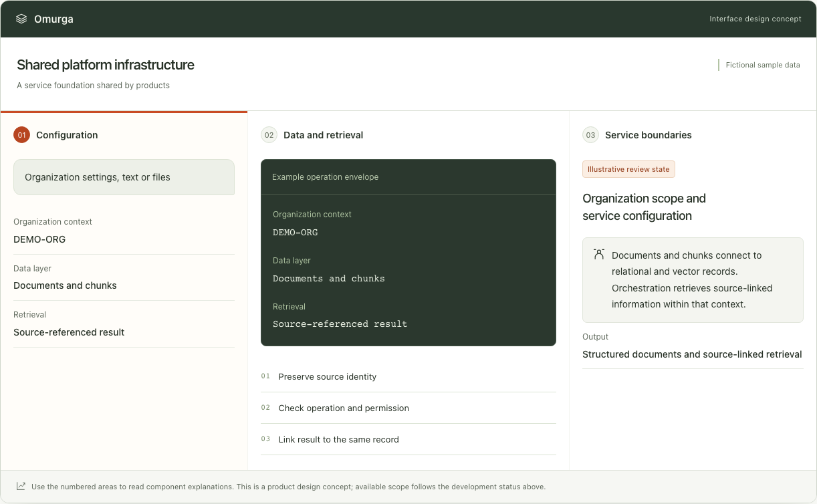Click the Omurga stacked-layers logo icon
817x504 pixels.
tap(21, 19)
